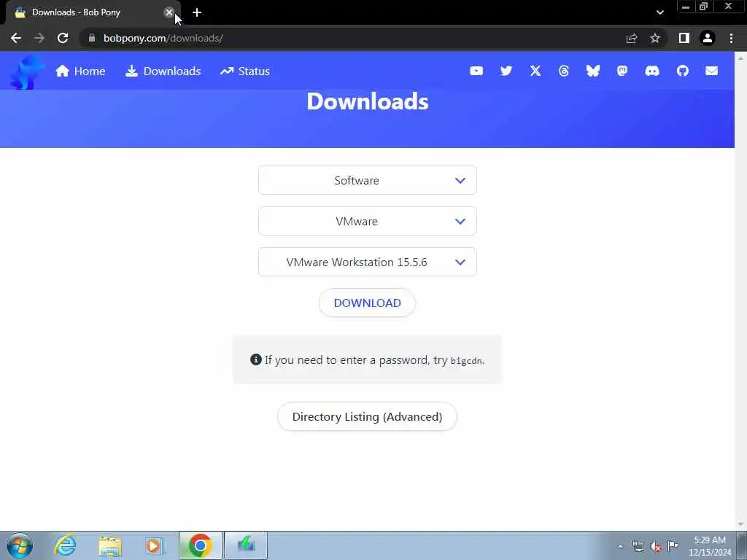Open the GitHub icon
Viewport: 747px width, 560px height.
pyautogui.click(x=682, y=71)
